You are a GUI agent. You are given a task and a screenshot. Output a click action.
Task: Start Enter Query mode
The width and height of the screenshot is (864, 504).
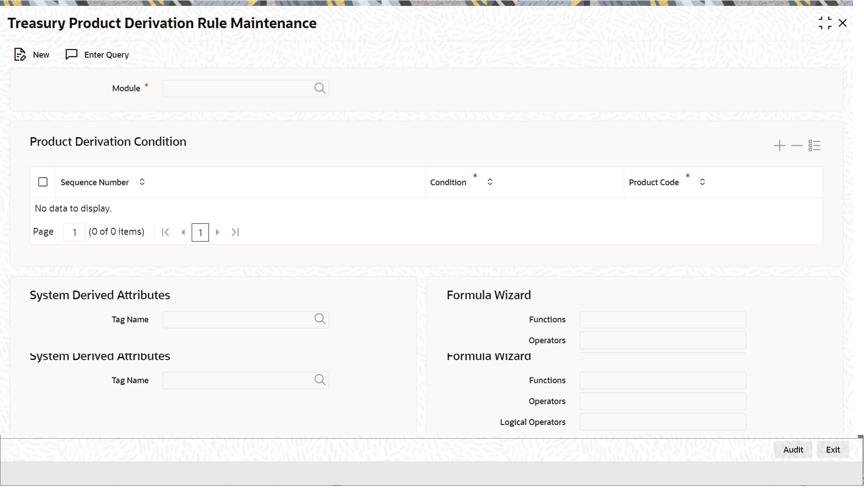97,54
